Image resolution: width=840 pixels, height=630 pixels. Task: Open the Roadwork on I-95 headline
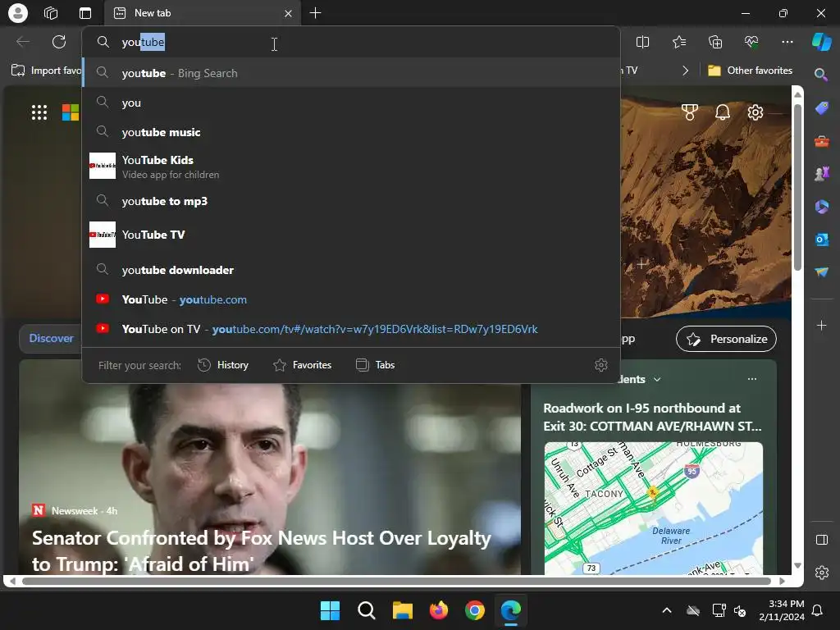tap(652, 417)
